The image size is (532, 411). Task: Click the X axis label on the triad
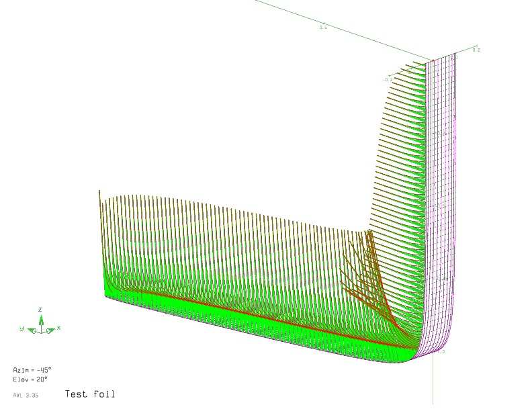[59, 328]
